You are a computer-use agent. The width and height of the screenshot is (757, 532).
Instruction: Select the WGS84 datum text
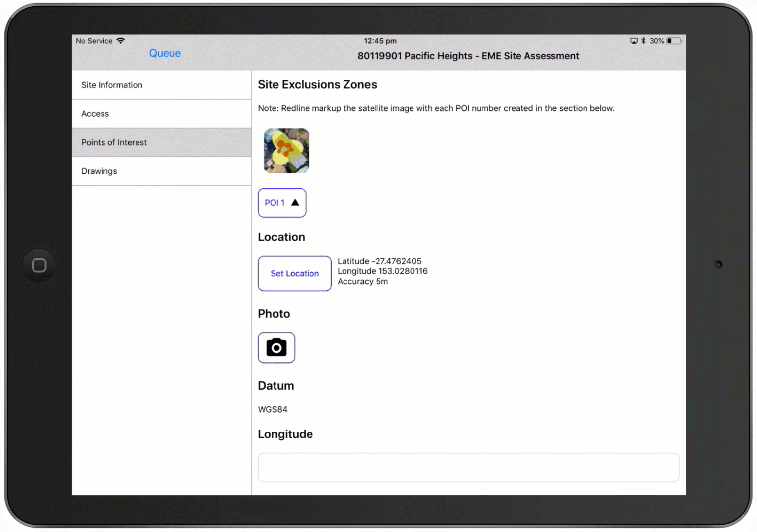click(273, 409)
